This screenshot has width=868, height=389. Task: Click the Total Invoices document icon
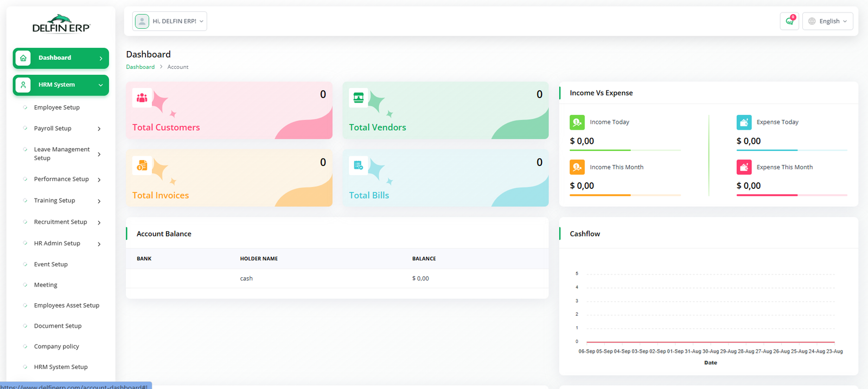tap(142, 165)
